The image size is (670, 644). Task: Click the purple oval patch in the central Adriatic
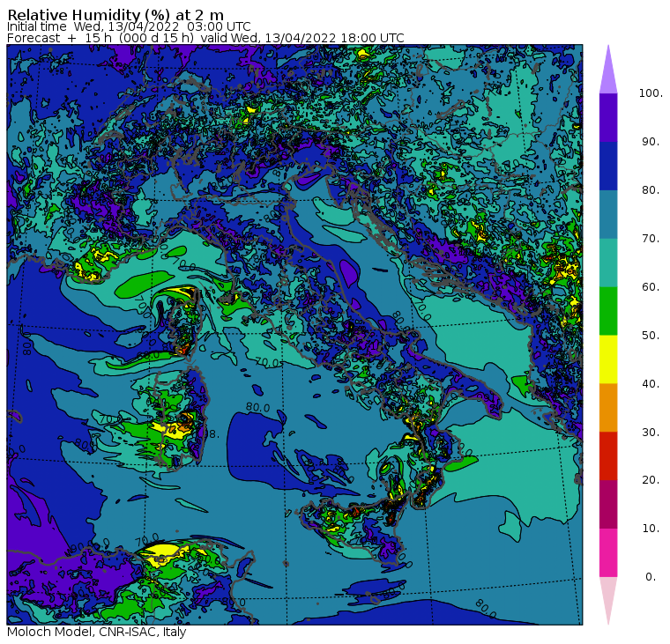350,272
